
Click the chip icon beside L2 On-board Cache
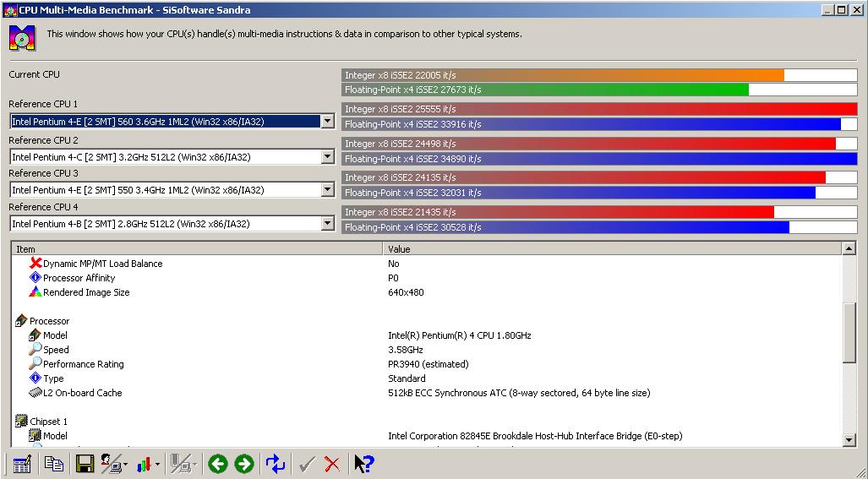[35, 393]
